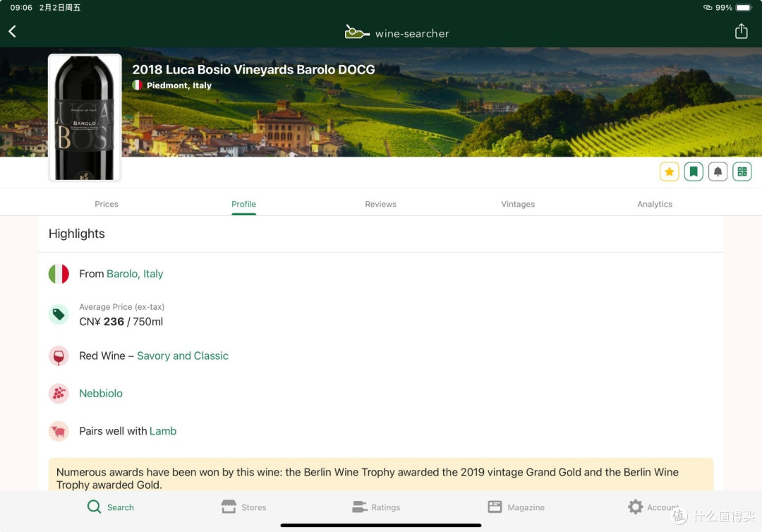Select Search in the bottom bar
Viewport: 762px width, 532px height.
[x=110, y=507]
